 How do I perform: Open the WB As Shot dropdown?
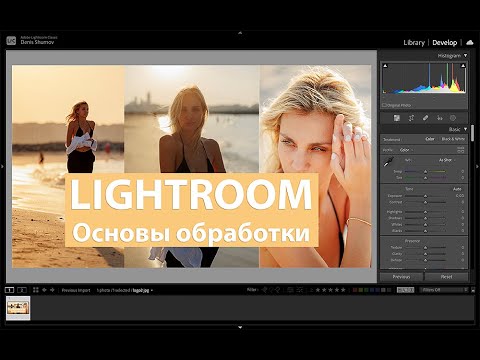[x=447, y=160]
